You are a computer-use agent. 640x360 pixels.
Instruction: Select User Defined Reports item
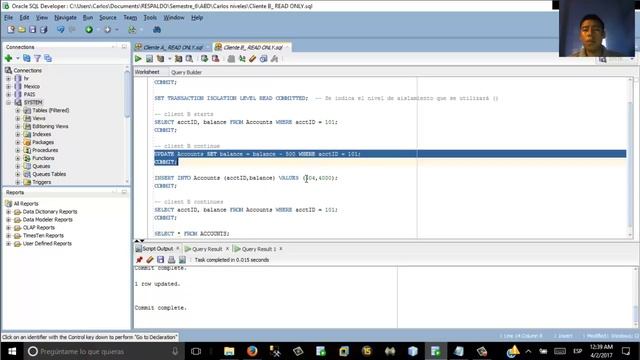47,244
